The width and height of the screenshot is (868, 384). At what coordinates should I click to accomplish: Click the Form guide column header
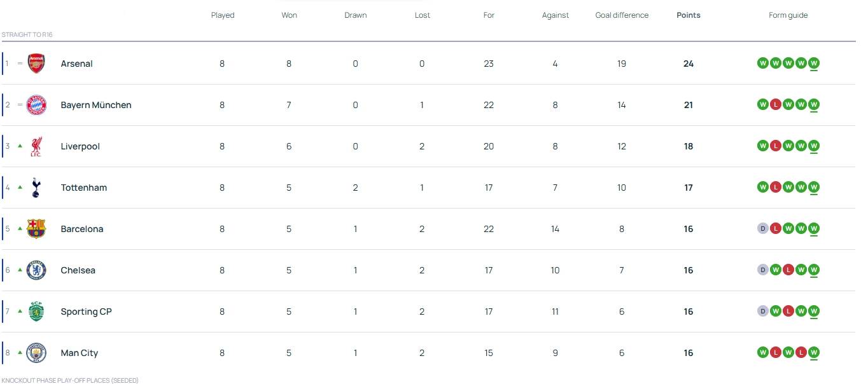(788, 15)
